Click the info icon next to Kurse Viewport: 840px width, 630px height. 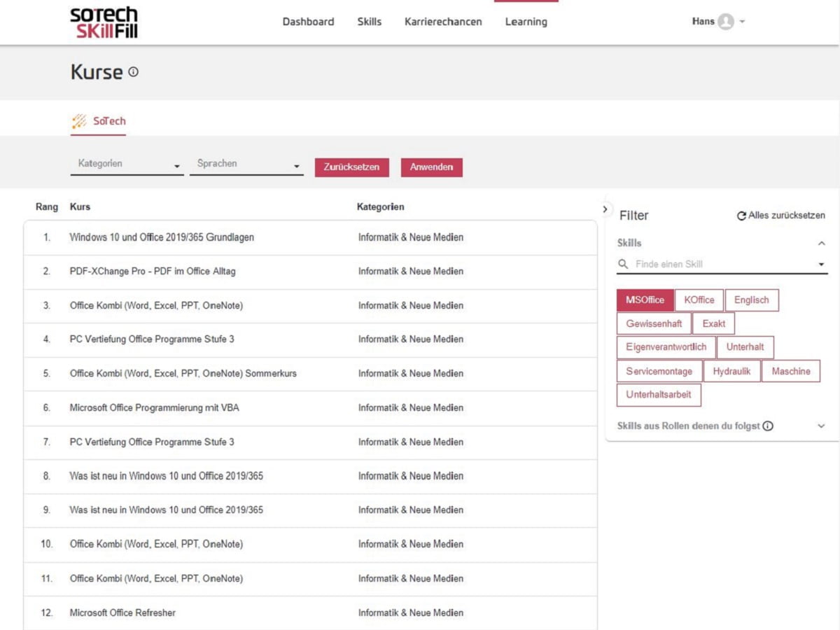pyautogui.click(x=133, y=71)
